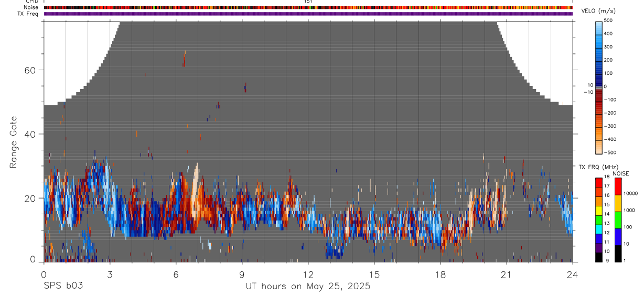Click the -500 label on velocity scale
This screenshot has width=644, height=297.
pyautogui.click(x=609, y=152)
